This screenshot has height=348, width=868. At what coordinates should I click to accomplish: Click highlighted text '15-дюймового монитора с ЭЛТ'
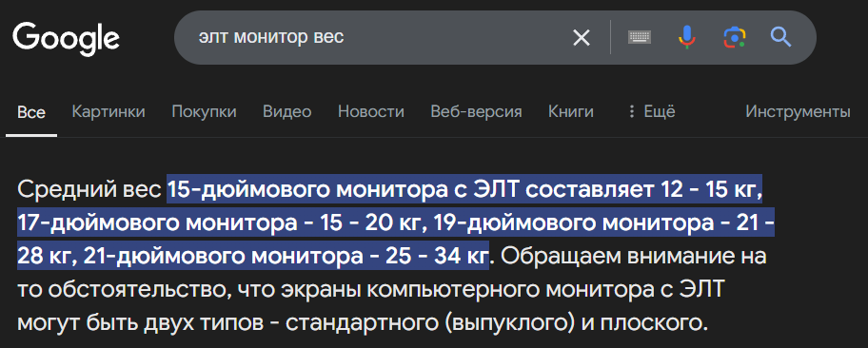pyautogui.click(x=344, y=190)
